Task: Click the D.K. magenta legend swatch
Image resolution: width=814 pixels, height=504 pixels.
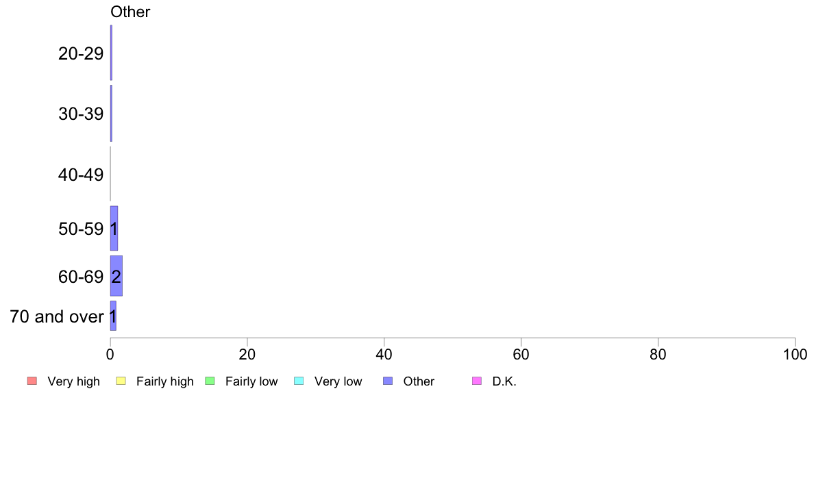Action: pyautogui.click(x=477, y=381)
